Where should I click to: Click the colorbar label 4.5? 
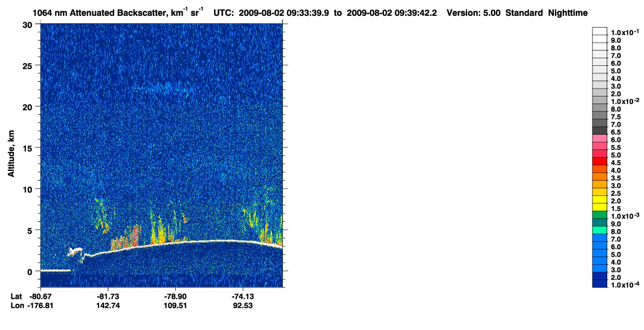coord(616,163)
